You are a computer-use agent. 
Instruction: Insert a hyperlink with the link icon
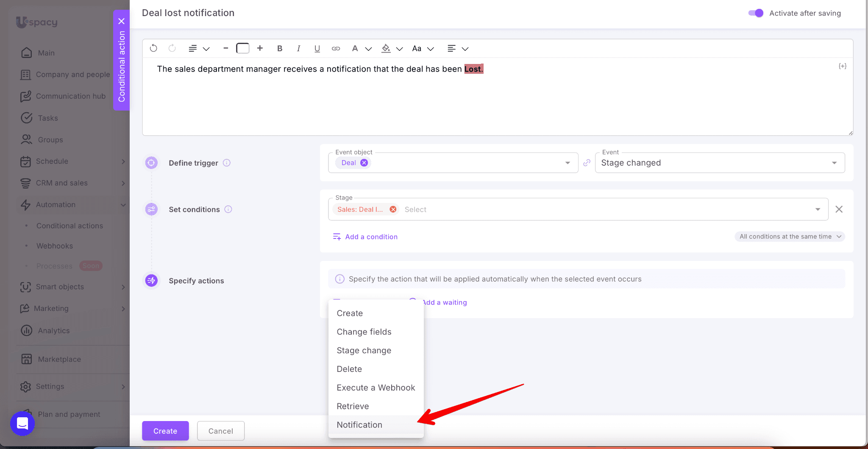pyautogui.click(x=336, y=48)
